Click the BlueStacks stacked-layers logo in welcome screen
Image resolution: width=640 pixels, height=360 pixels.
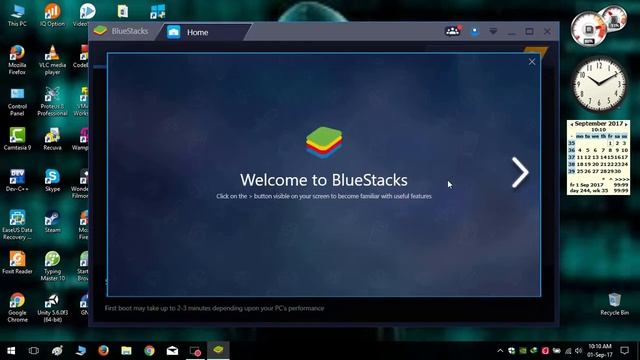pyautogui.click(x=324, y=142)
